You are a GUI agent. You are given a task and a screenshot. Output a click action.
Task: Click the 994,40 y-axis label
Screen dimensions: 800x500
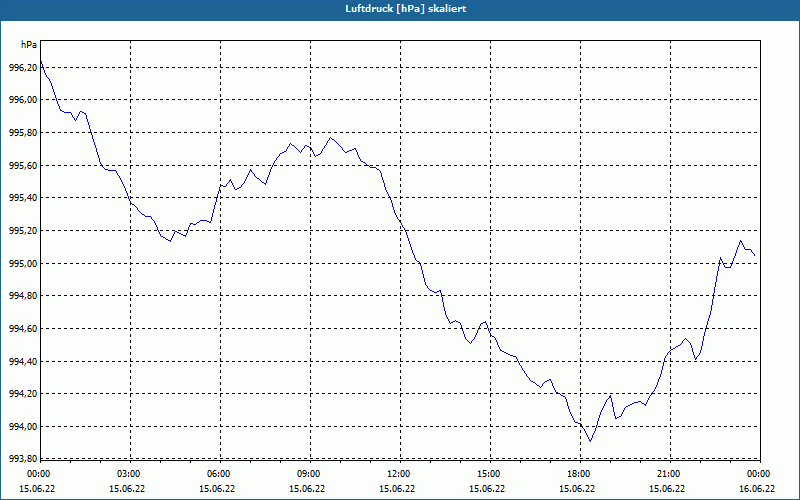[23, 361]
